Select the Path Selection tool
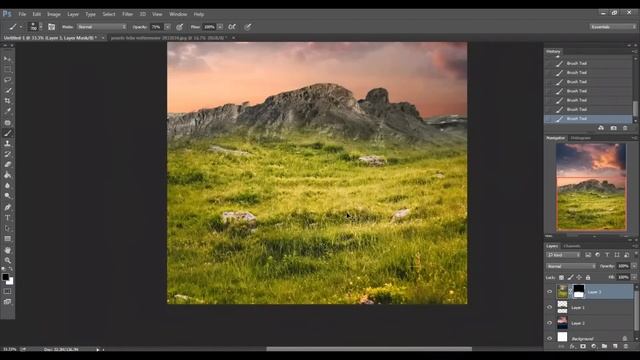The width and height of the screenshot is (640, 360). (7, 229)
